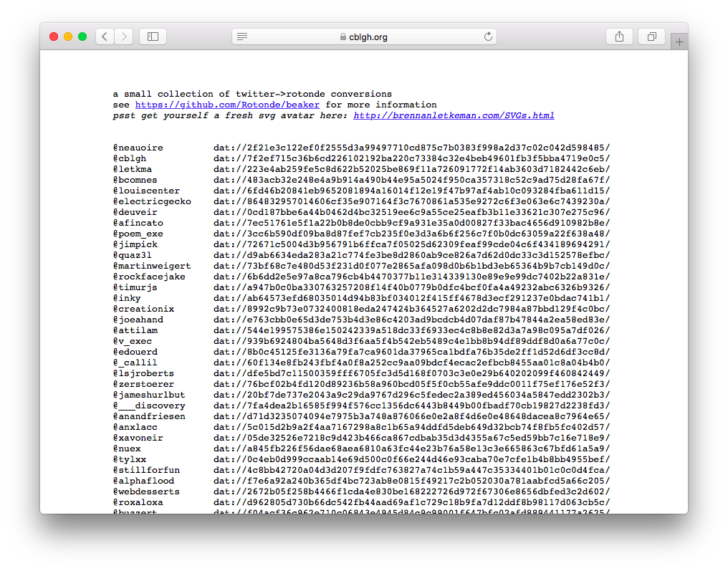728x571 pixels.
Task: Click the lock icon beside cblgh.org
Action: click(343, 37)
